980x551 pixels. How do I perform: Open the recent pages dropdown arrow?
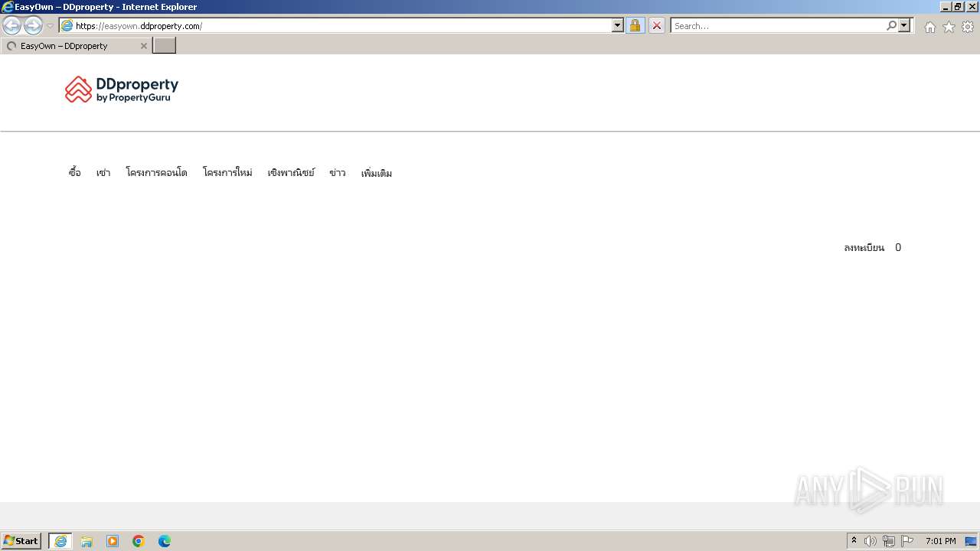coord(51,26)
